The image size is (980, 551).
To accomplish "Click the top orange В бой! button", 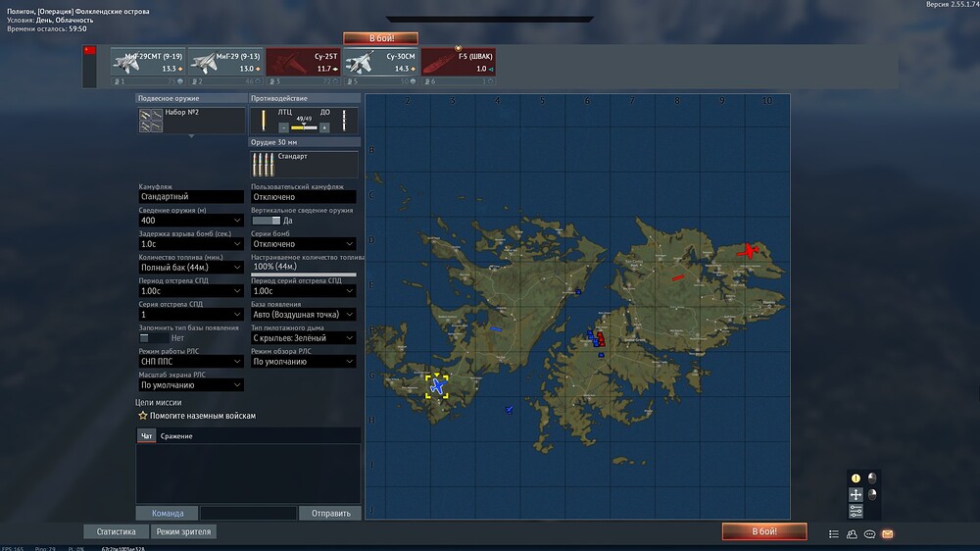I will [x=380, y=38].
